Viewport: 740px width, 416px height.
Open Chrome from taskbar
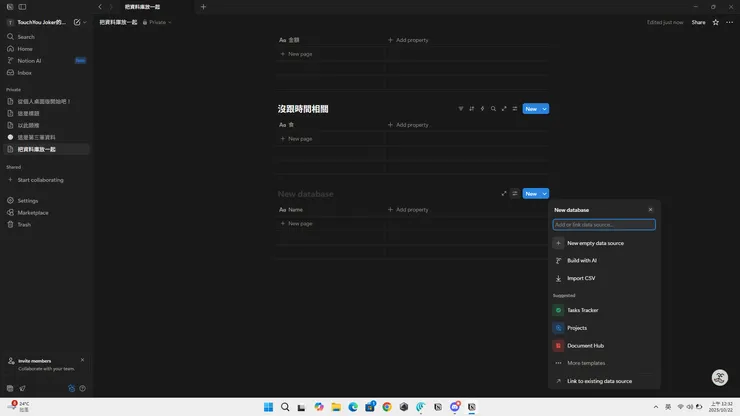[387, 407]
